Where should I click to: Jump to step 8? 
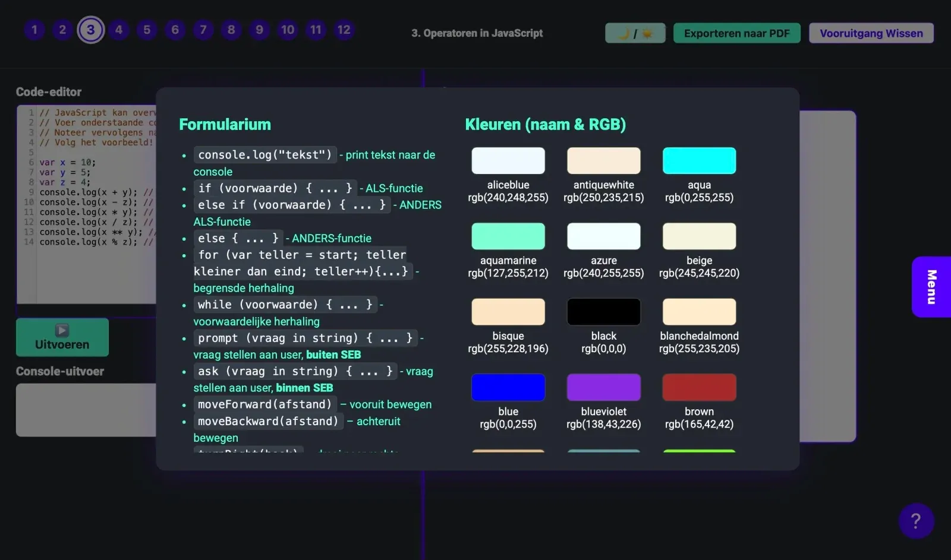[x=231, y=30]
